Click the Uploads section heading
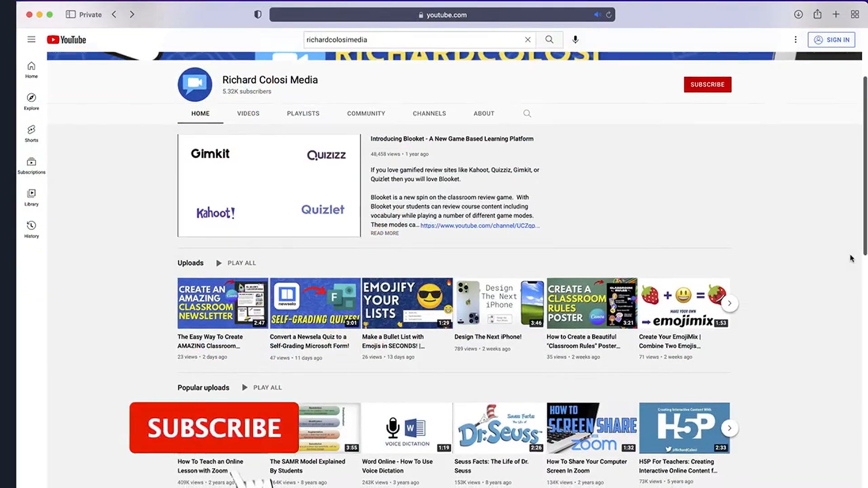The height and width of the screenshot is (488, 868). pyautogui.click(x=190, y=263)
